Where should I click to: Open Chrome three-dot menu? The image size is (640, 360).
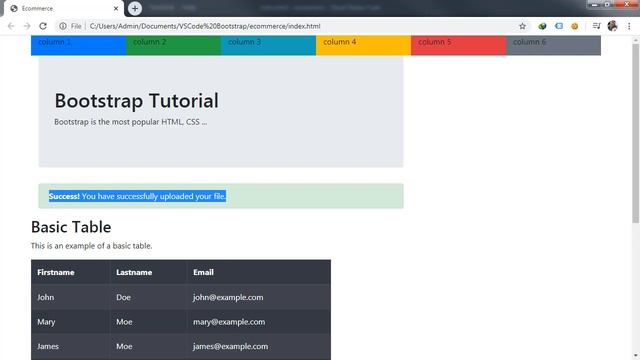(x=629, y=26)
